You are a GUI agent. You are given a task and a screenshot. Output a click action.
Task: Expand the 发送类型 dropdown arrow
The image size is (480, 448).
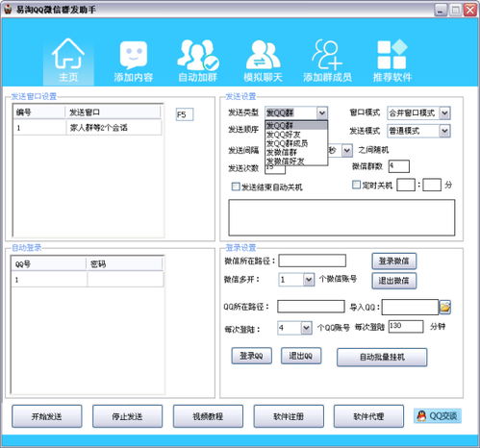(x=322, y=112)
